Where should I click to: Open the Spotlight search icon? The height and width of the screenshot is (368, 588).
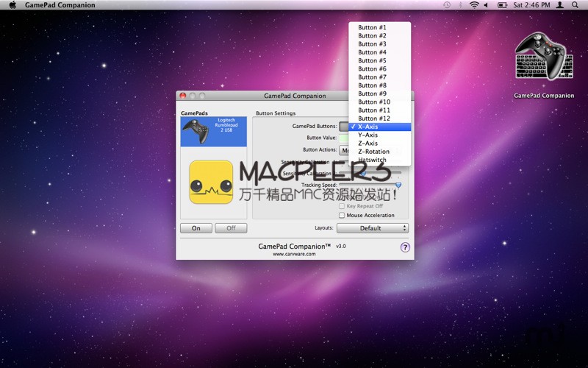point(576,5)
